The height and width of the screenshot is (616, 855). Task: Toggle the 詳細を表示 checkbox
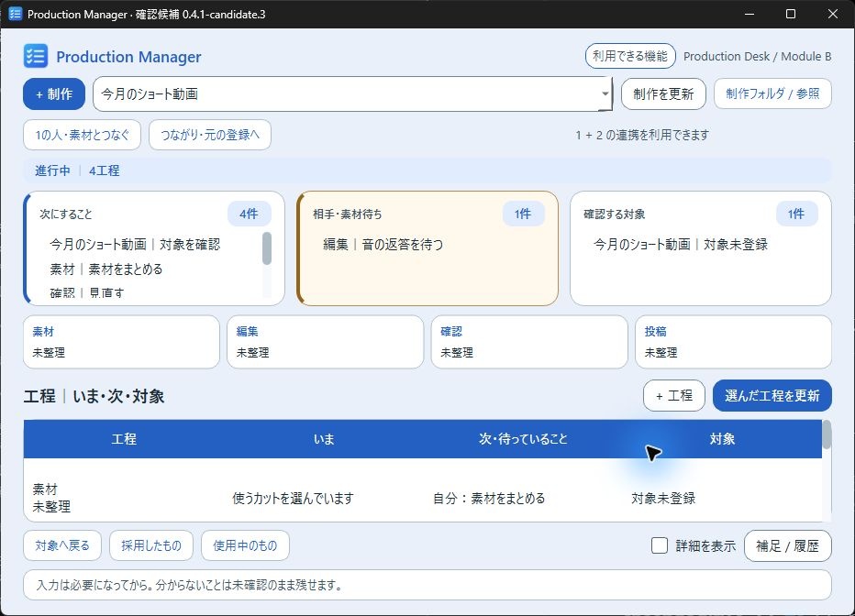(660, 545)
